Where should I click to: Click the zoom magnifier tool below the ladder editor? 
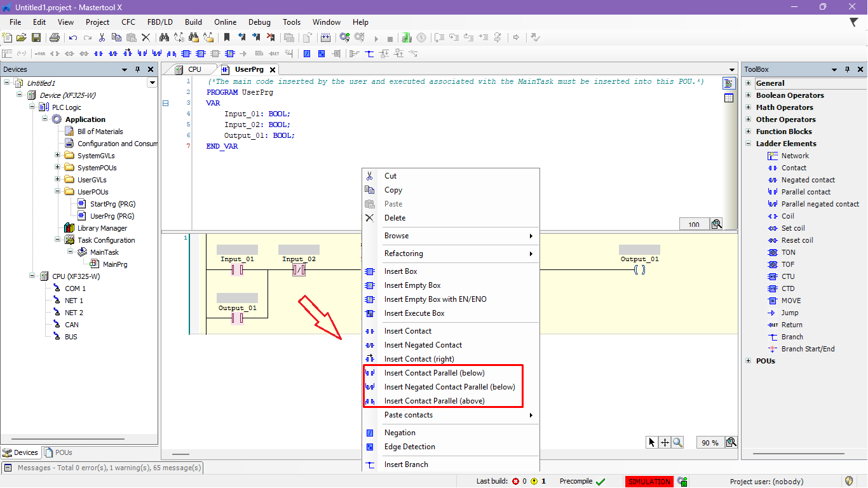[x=677, y=442]
